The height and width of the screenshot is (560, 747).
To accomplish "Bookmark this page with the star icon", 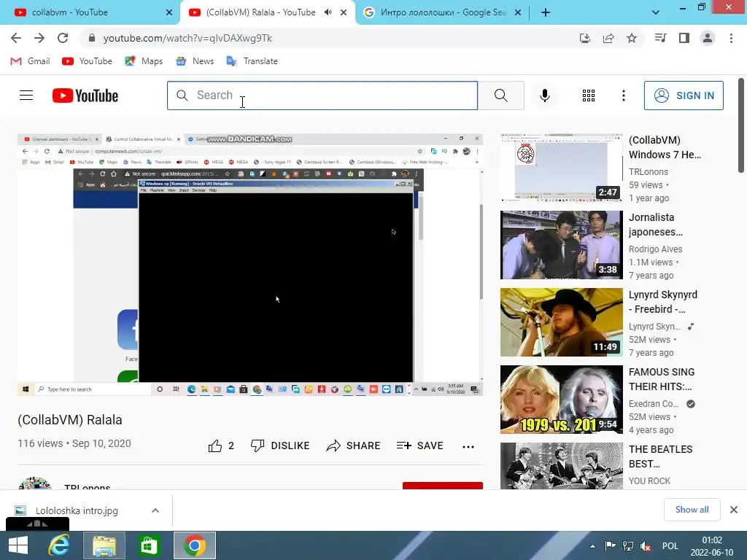I will (632, 38).
